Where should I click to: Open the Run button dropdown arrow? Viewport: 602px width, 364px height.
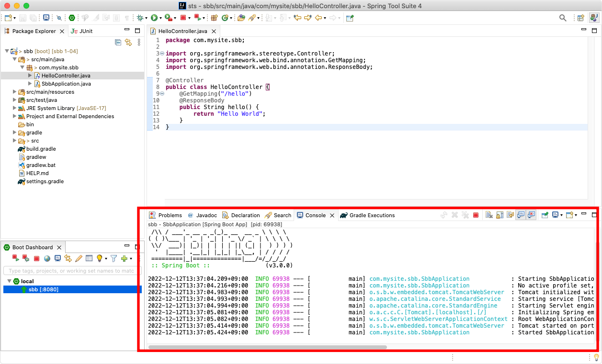pyautogui.click(x=160, y=18)
